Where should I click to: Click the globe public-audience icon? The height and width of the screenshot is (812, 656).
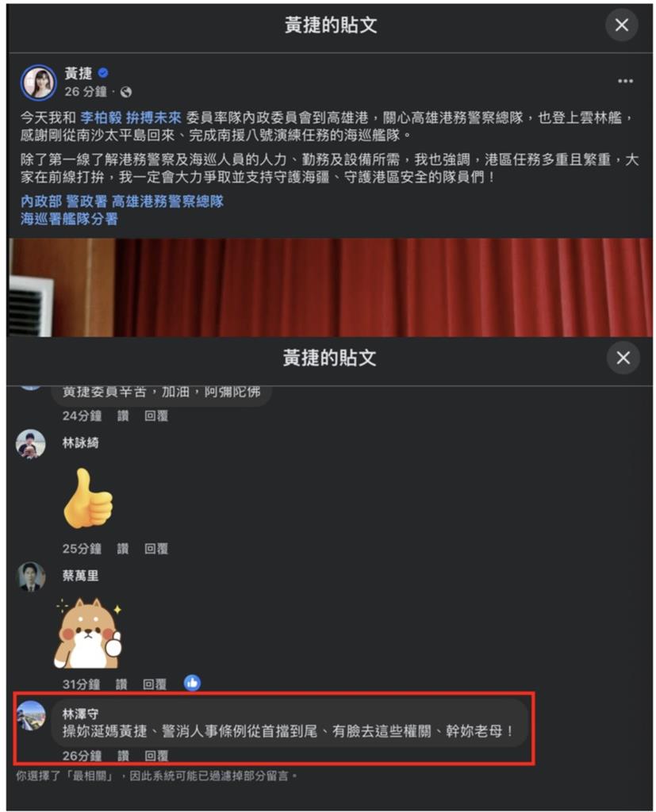point(126,92)
